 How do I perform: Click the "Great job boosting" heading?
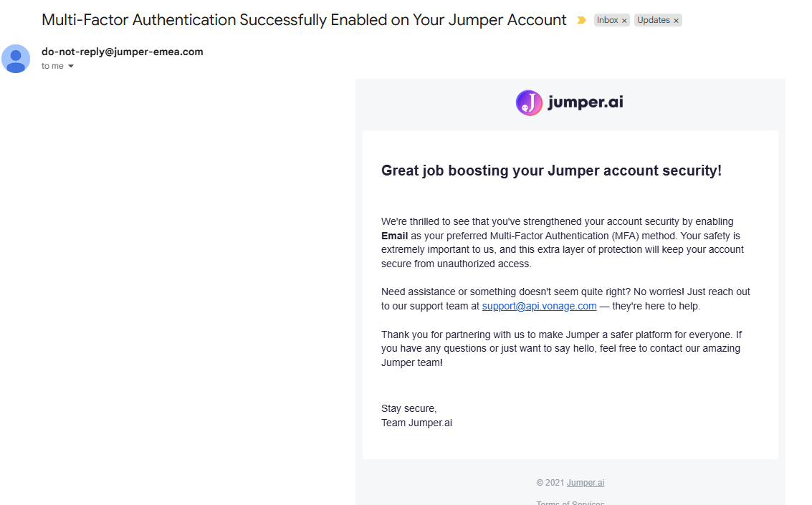(x=552, y=170)
